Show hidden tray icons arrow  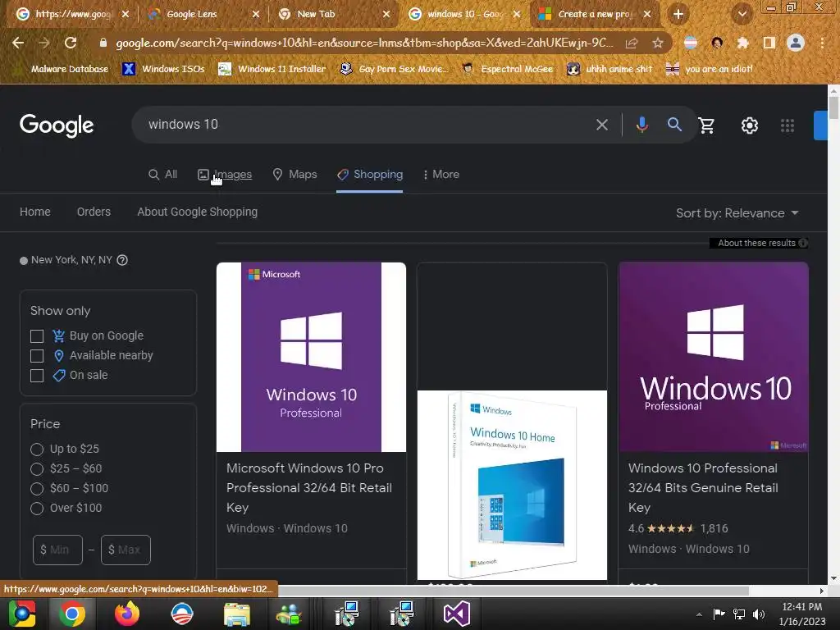point(699,614)
